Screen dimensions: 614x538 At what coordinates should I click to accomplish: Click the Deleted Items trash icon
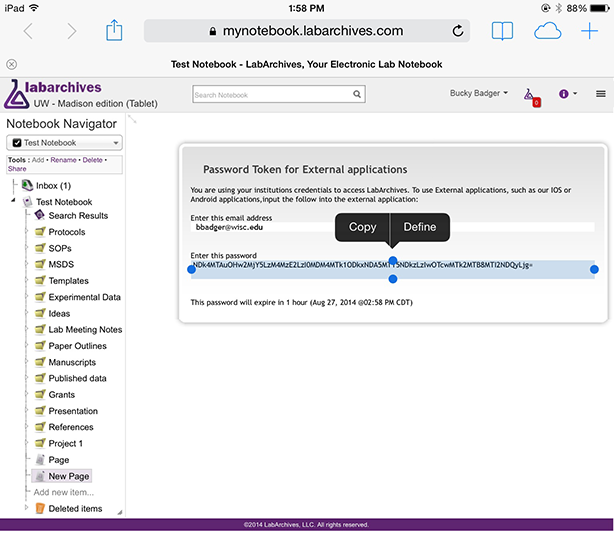pyautogui.click(x=40, y=508)
